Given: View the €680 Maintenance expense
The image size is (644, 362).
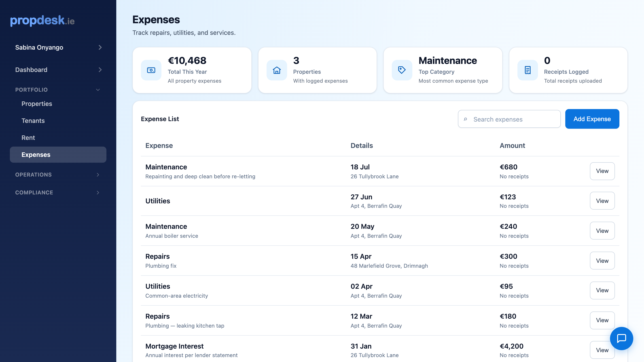Looking at the screenshot, I should [x=602, y=171].
